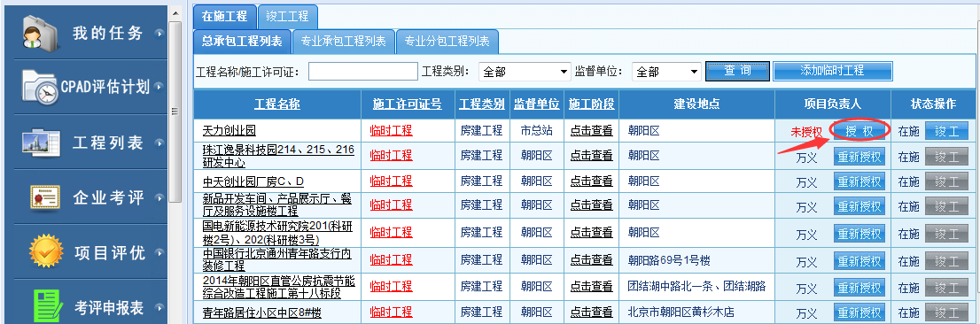Open 2014年朝阳区直管公房抗震节能 project link
Image resolution: width=980 pixels, height=324 pixels.
(278, 287)
